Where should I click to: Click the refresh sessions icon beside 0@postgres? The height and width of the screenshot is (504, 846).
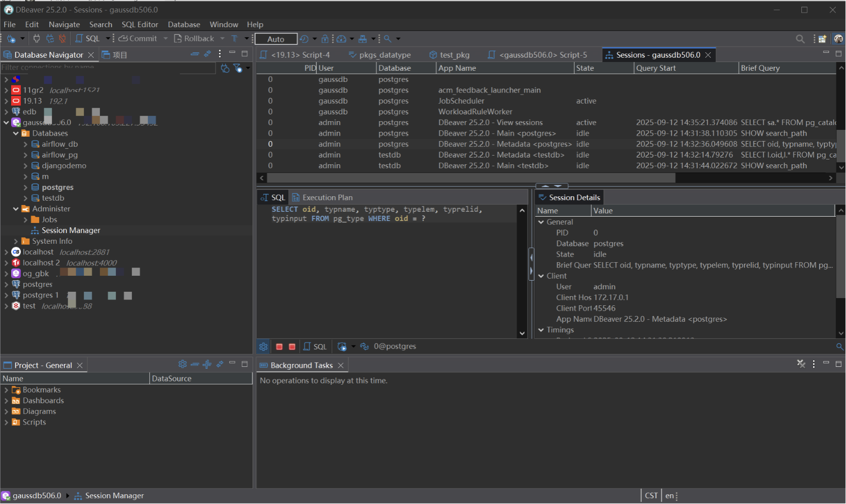(364, 346)
